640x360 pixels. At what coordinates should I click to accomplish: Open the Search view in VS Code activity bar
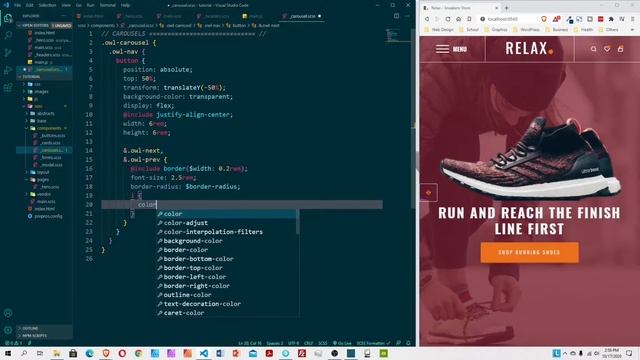tap(8, 36)
